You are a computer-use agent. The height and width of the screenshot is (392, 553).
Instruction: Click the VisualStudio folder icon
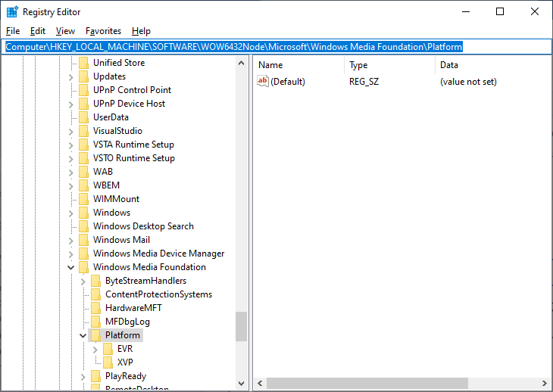point(83,131)
